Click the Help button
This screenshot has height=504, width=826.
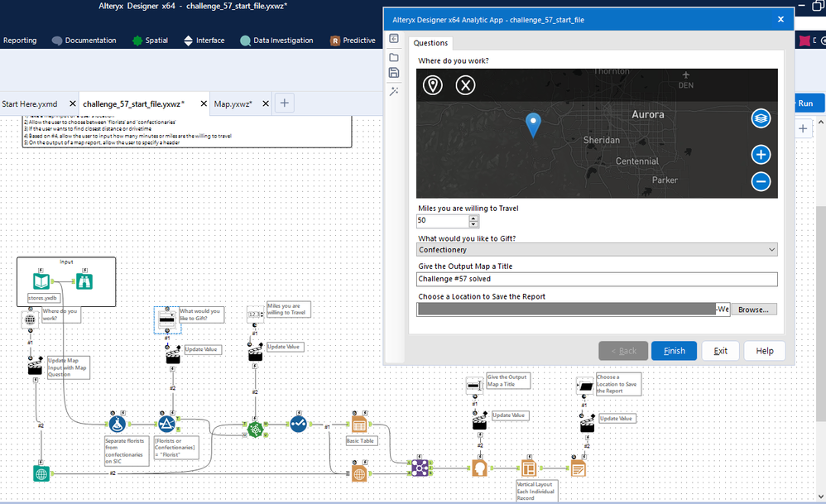[765, 351]
